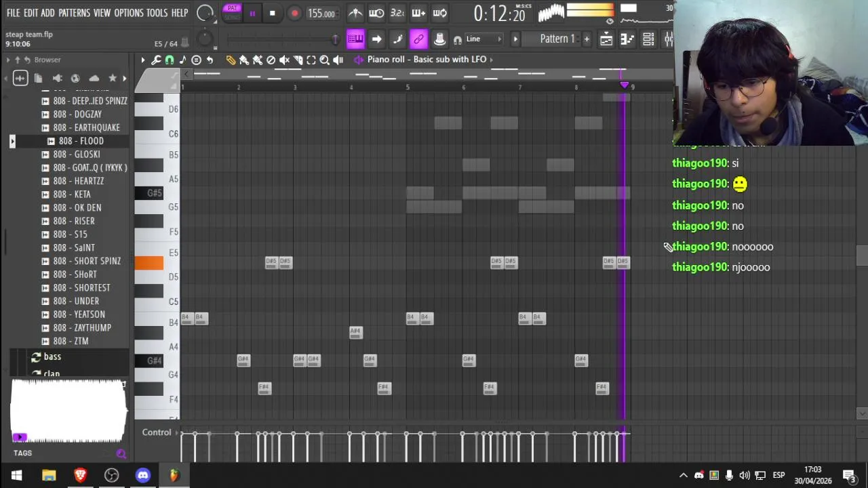Open browser cloud tab icon
This screenshot has width=868, height=488.
(94, 79)
